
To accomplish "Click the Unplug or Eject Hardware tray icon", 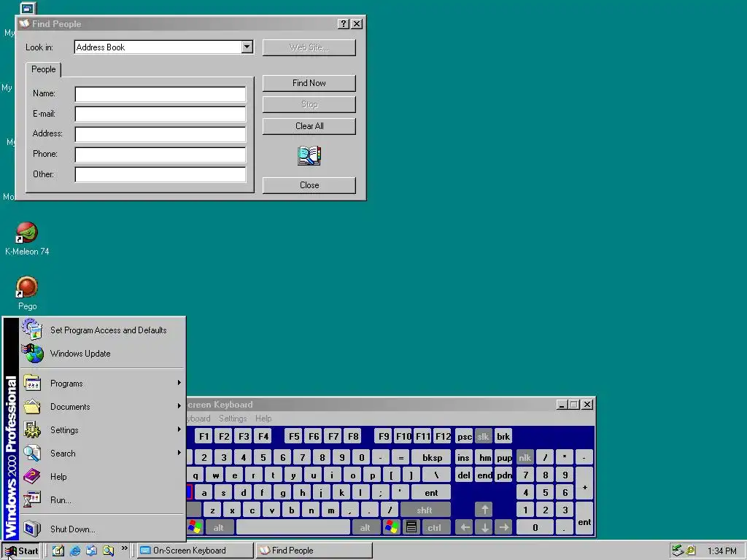I will pyautogui.click(x=678, y=551).
